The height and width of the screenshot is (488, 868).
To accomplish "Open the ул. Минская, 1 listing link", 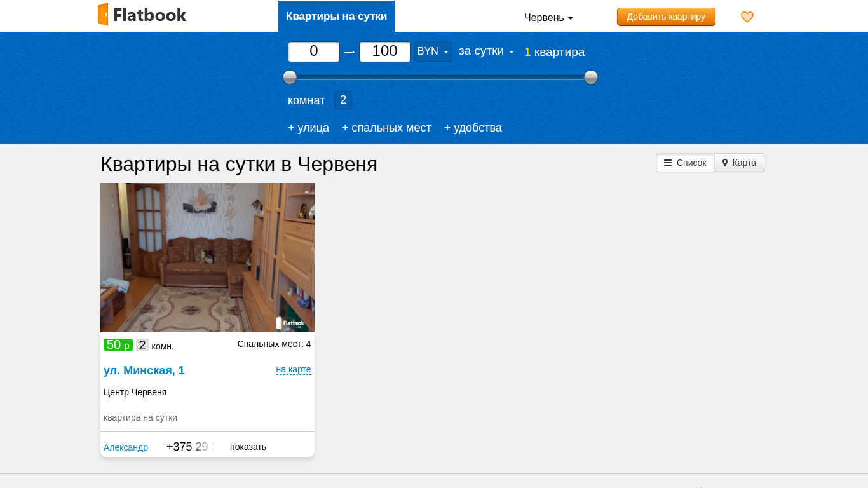I will (x=144, y=370).
